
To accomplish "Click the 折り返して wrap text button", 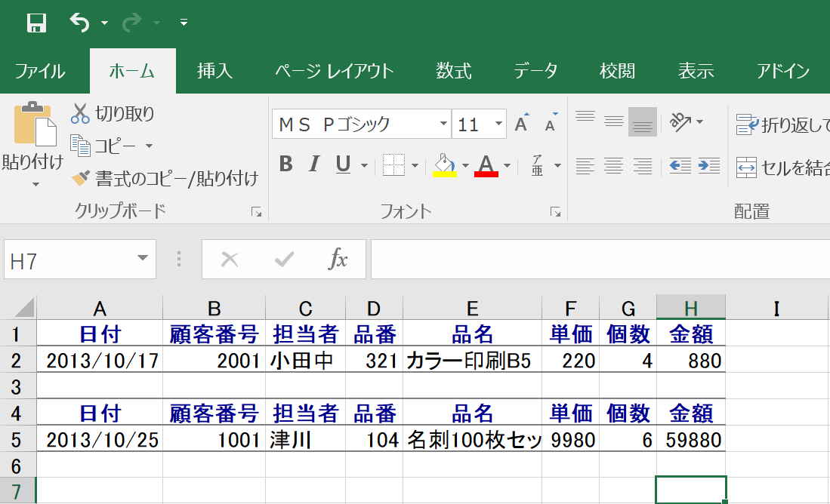I will [782, 125].
